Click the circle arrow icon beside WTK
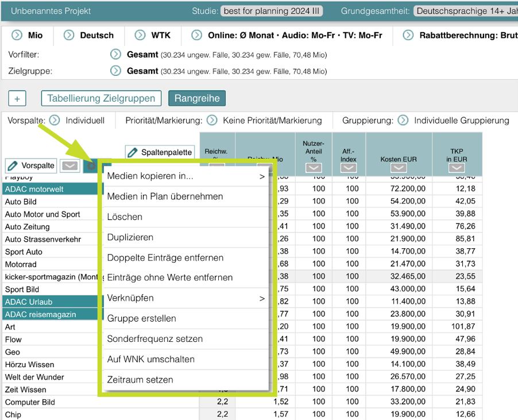Screen dimensions: 518x420 [140, 35]
